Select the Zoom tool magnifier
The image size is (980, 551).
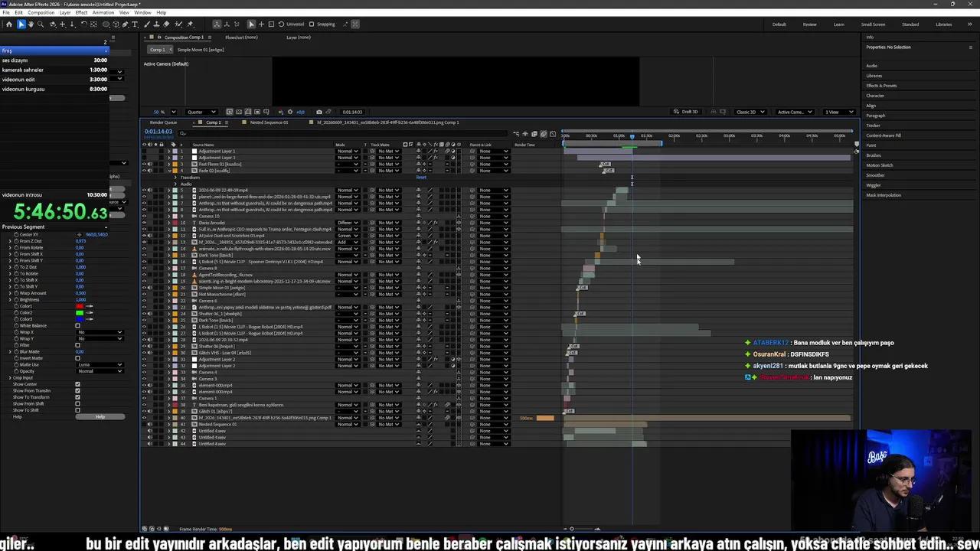click(41, 24)
